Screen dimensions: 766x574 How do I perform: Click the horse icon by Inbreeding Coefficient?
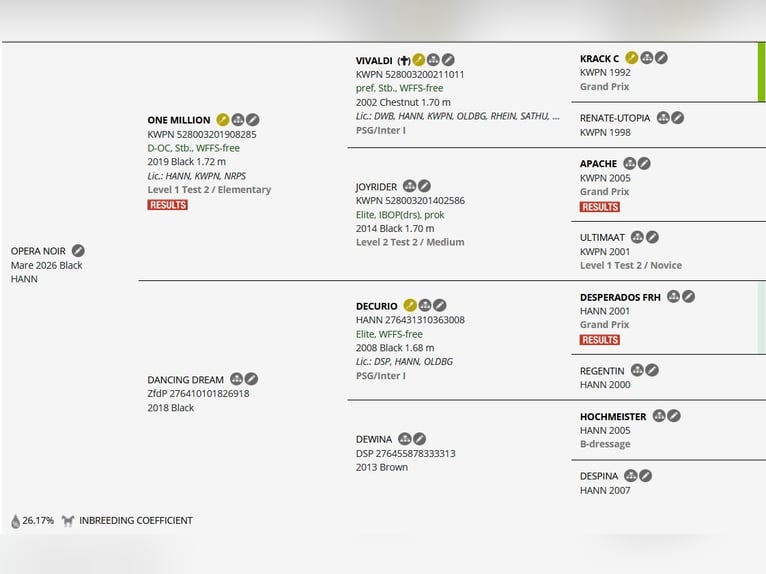68,521
